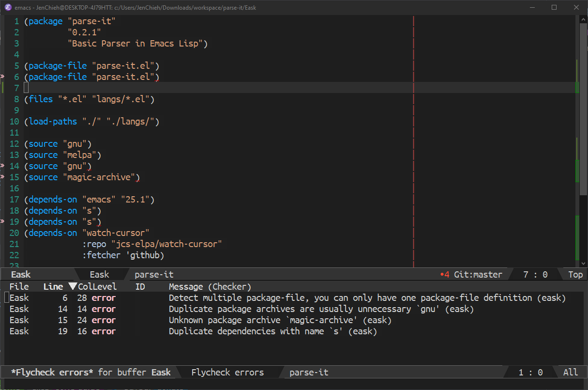Click the "watch-cursor" dependency string
The image size is (588, 390).
[x=116, y=233]
